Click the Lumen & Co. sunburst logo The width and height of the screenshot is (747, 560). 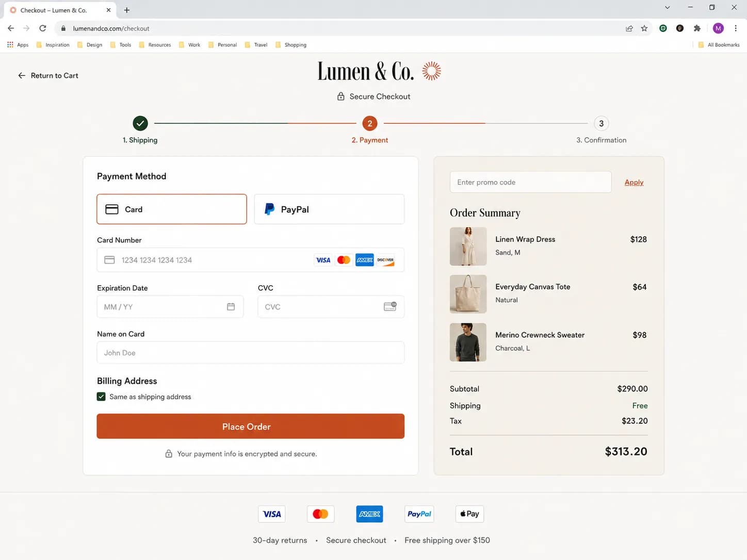tap(432, 71)
